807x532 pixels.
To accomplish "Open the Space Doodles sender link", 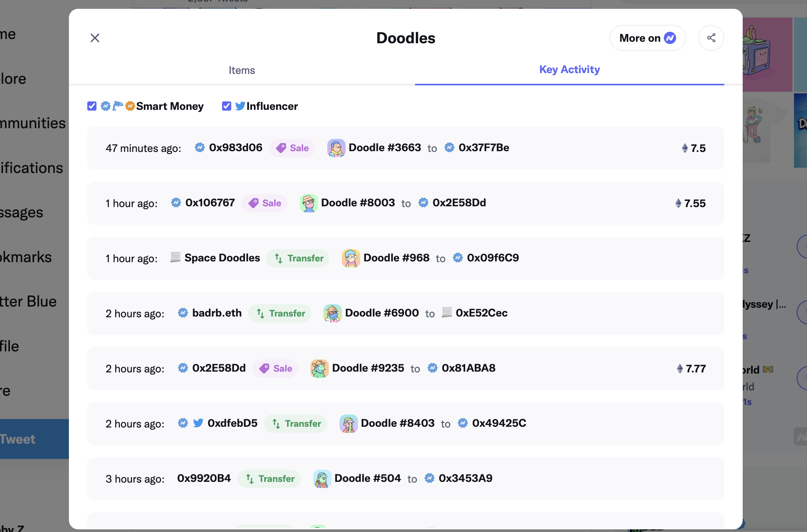I will click(222, 258).
